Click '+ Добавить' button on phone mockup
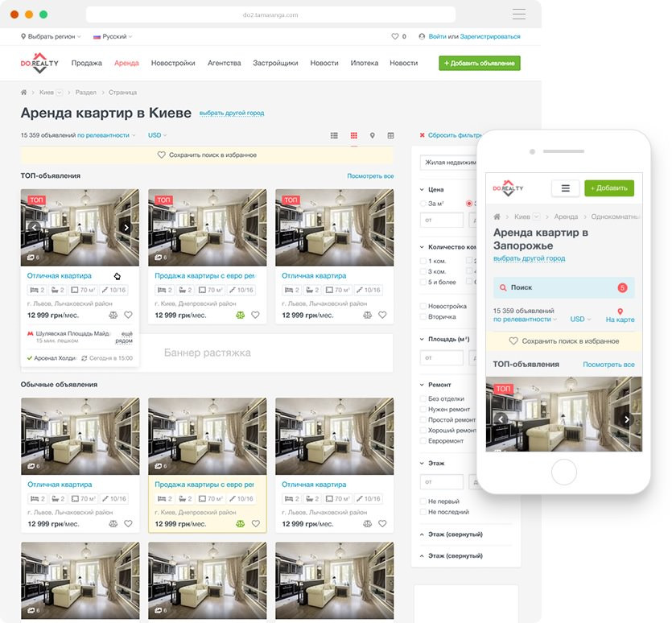Image resolution: width=672 pixels, height=623 pixels. click(609, 188)
